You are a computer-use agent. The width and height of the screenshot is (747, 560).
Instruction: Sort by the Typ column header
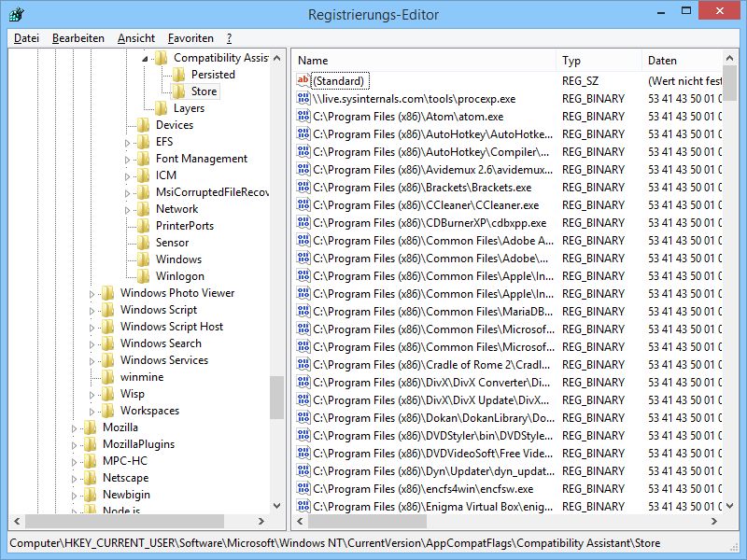pyautogui.click(x=599, y=61)
